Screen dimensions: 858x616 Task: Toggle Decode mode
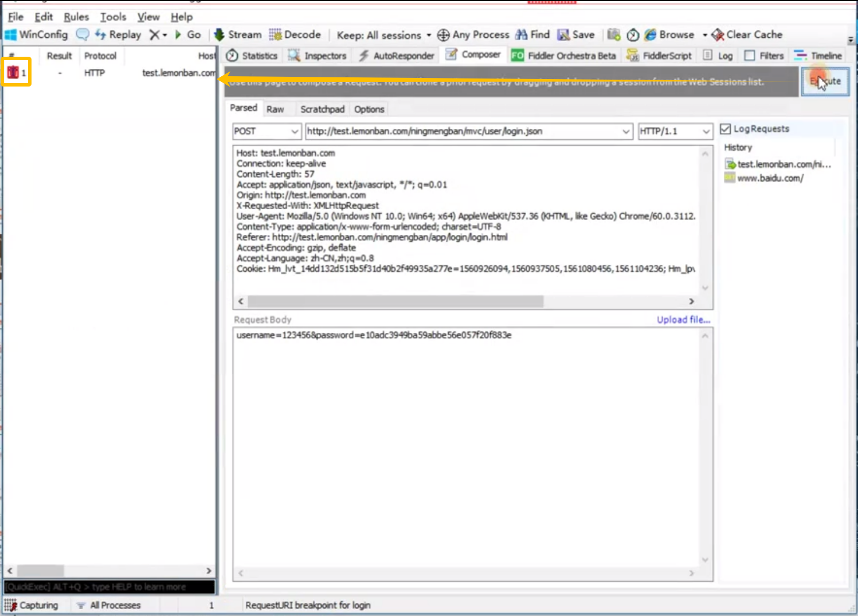click(x=295, y=35)
